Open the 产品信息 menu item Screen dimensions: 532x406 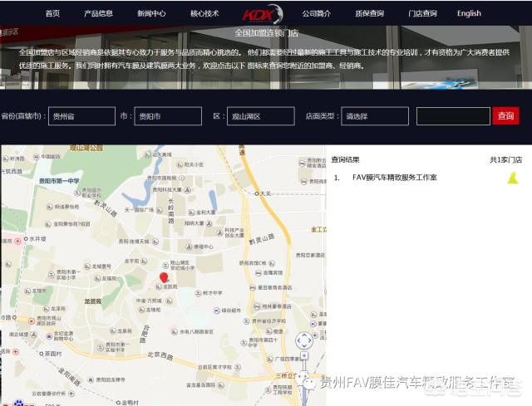click(99, 13)
